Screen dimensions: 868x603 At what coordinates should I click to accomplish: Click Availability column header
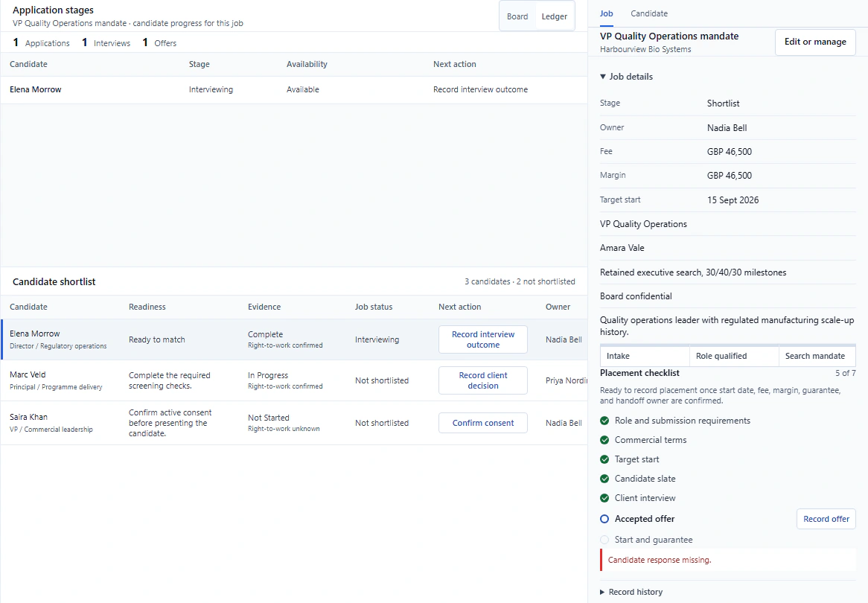point(307,64)
